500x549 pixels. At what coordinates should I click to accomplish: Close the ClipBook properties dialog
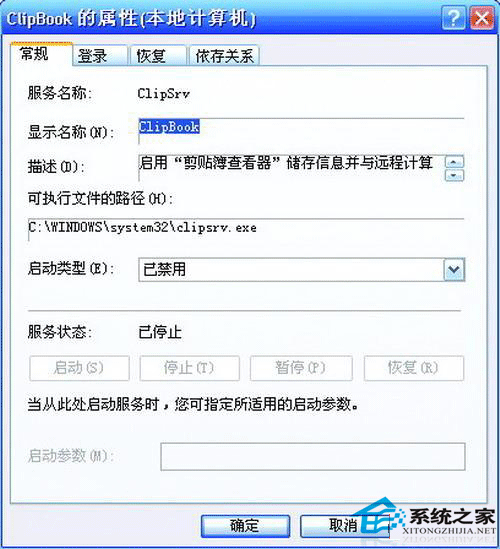pos(482,17)
